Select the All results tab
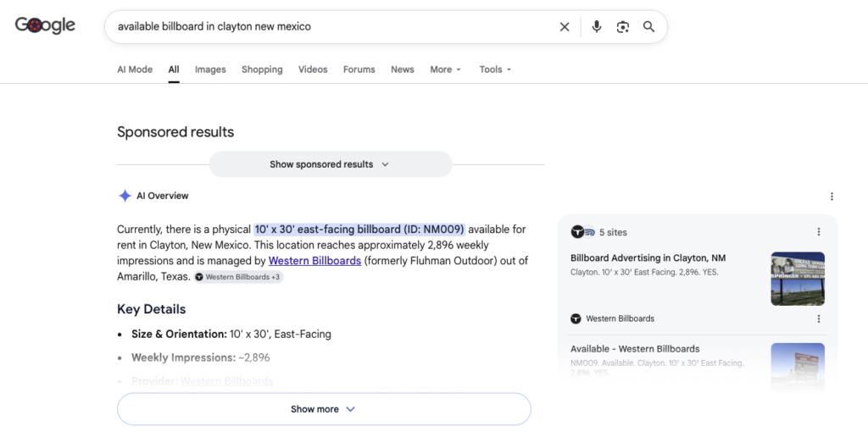868x432 pixels. [x=174, y=69]
